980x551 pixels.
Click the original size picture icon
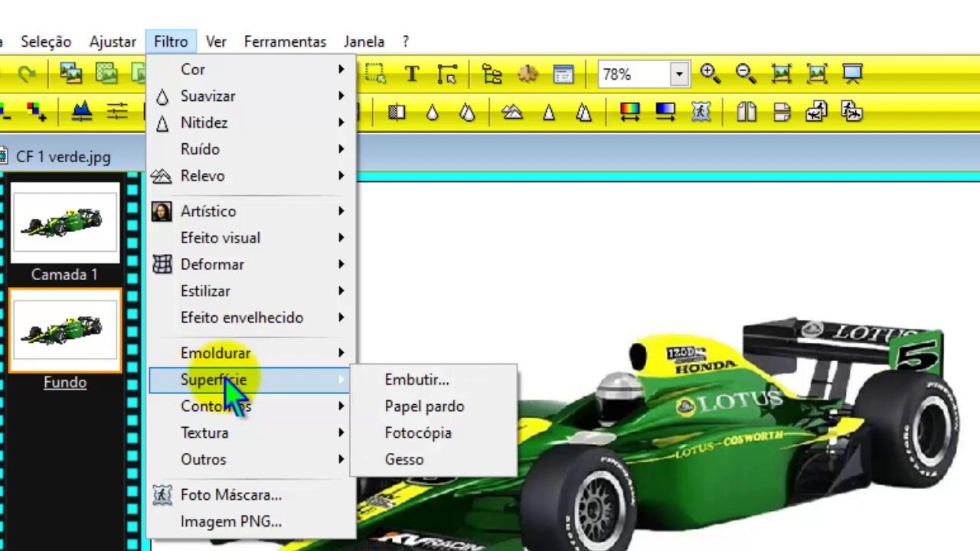pyautogui.click(x=782, y=74)
